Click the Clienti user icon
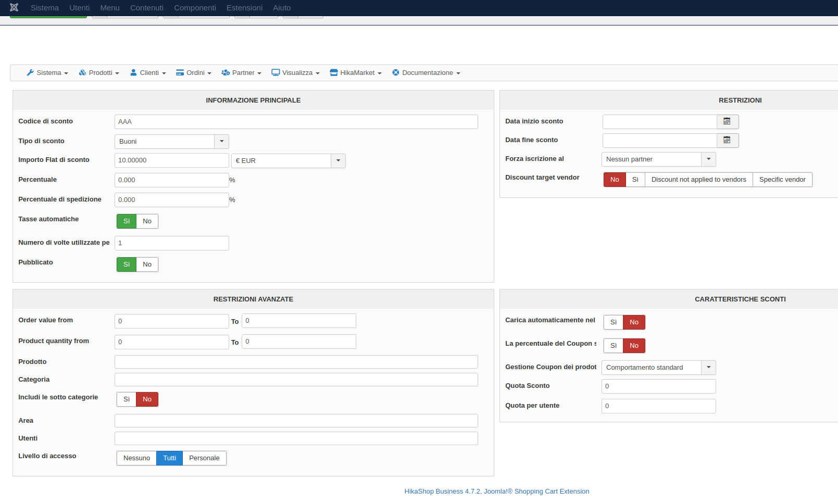 pyautogui.click(x=133, y=73)
